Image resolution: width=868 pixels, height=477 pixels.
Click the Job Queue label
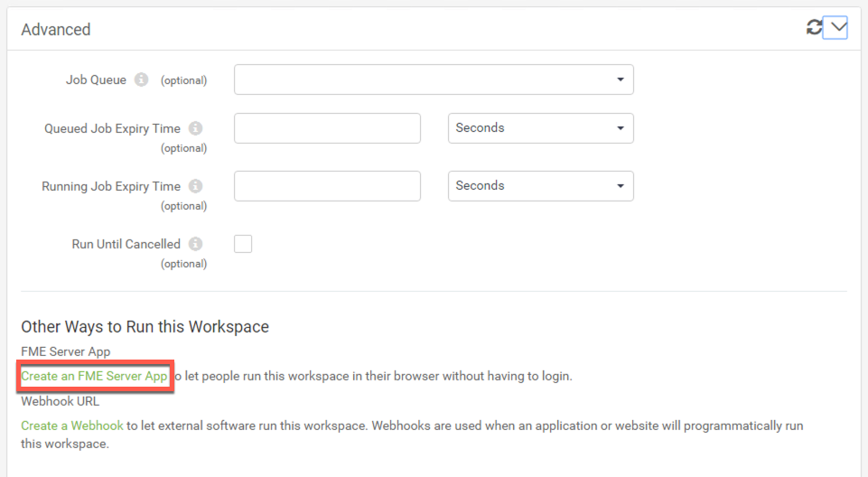click(97, 79)
